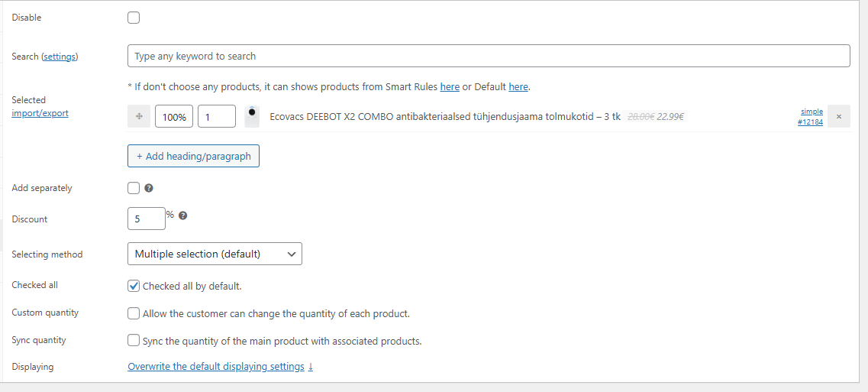Open the Default here link
The width and height of the screenshot is (868, 392).
pos(518,87)
